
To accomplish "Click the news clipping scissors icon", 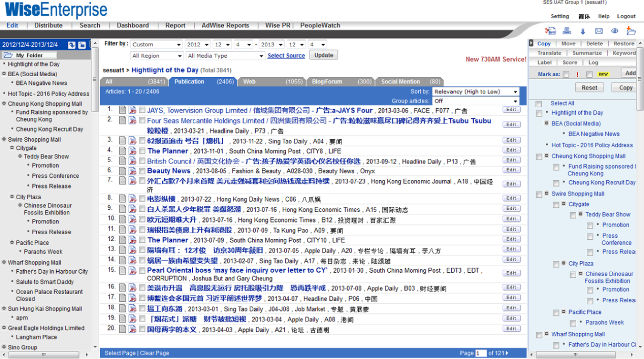I will coord(551,31).
